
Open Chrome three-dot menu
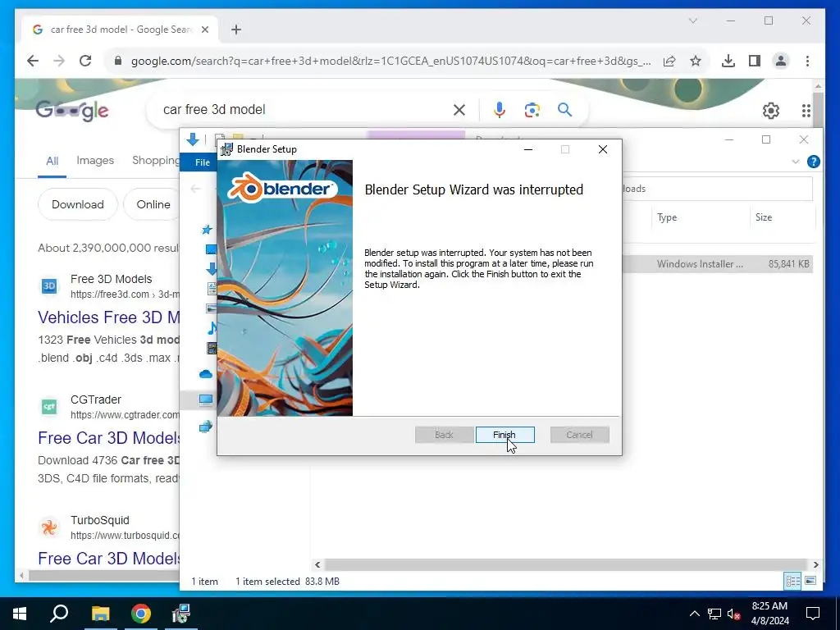coord(807,61)
